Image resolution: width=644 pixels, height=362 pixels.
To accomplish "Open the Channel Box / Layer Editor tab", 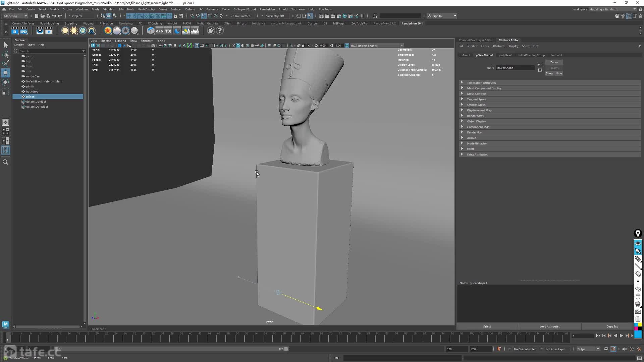I will coord(476,40).
